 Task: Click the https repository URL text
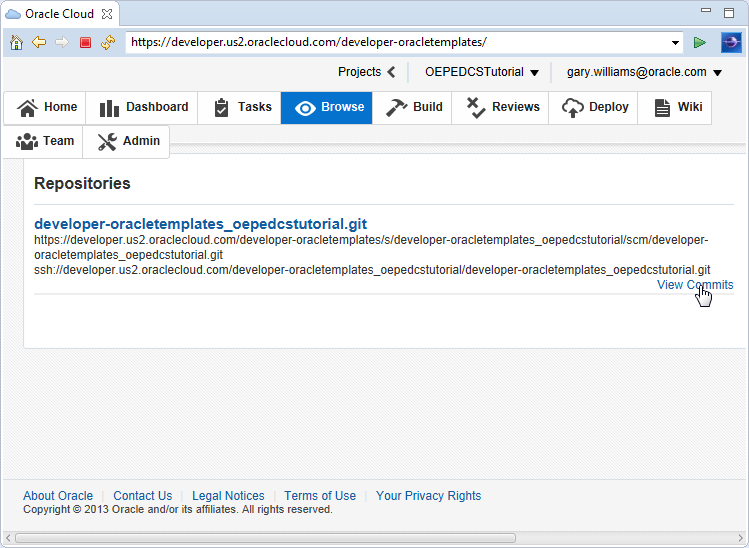click(371, 247)
